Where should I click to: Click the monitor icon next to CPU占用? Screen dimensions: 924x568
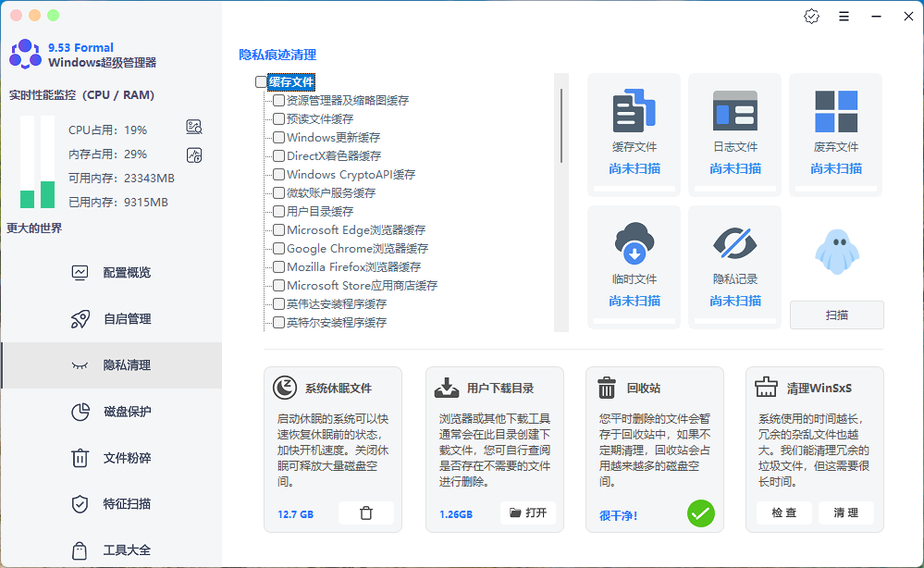pyautogui.click(x=193, y=127)
